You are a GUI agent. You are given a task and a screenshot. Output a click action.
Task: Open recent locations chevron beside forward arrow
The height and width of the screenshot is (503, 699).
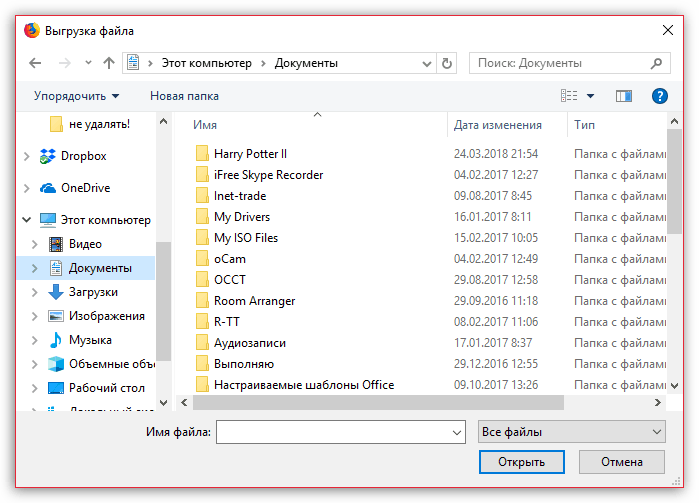[x=88, y=63]
